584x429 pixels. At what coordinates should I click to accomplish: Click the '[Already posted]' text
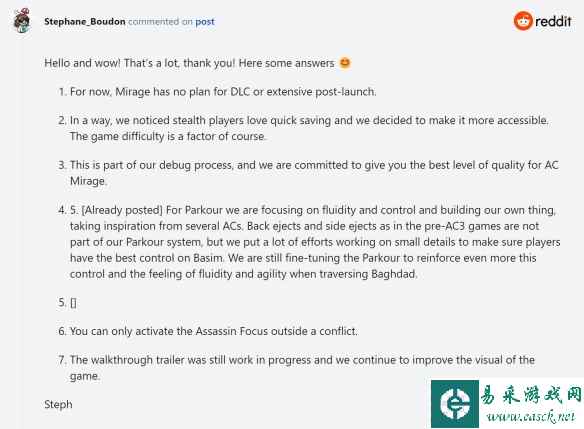coord(122,210)
